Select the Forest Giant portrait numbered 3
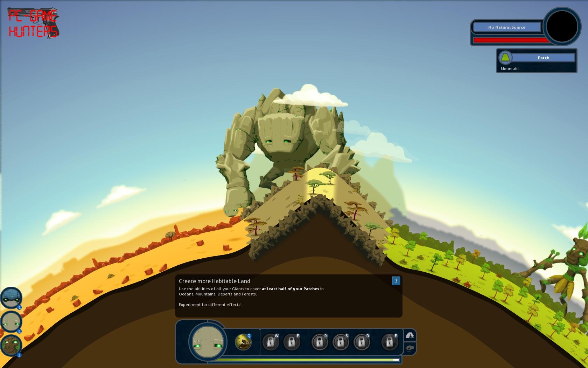The height and width of the screenshot is (368, 588). (11, 346)
